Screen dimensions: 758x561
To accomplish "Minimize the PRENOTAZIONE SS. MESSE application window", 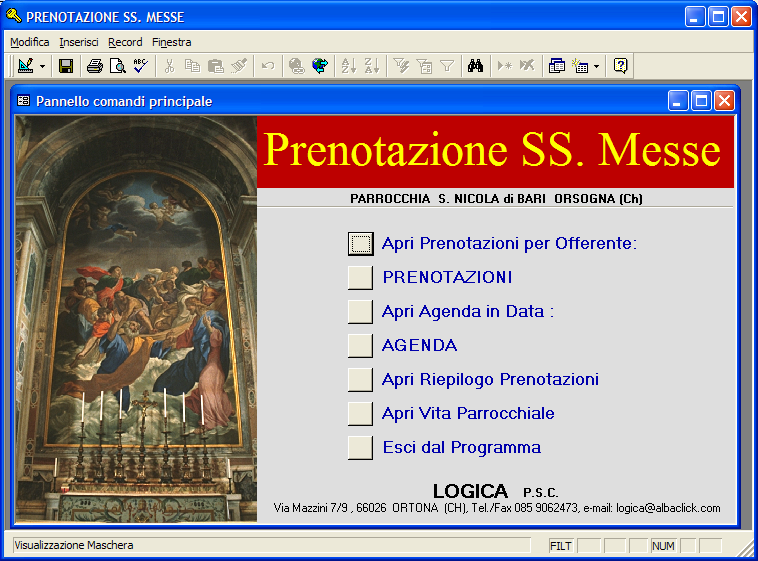I will point(695,17).
